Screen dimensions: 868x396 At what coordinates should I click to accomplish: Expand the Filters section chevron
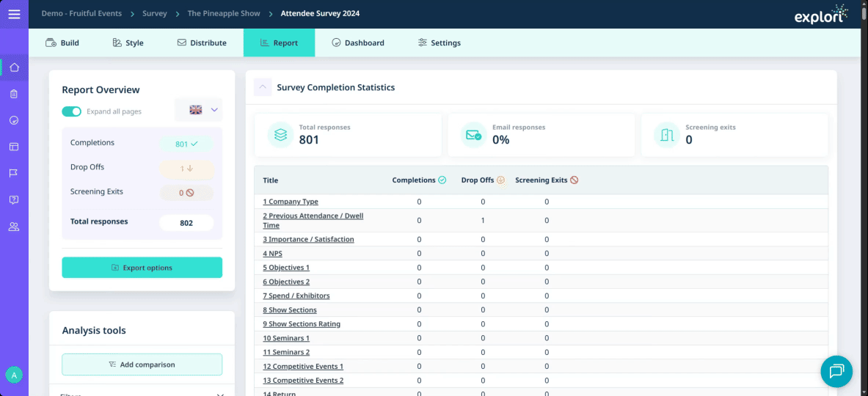pos(220,395)
